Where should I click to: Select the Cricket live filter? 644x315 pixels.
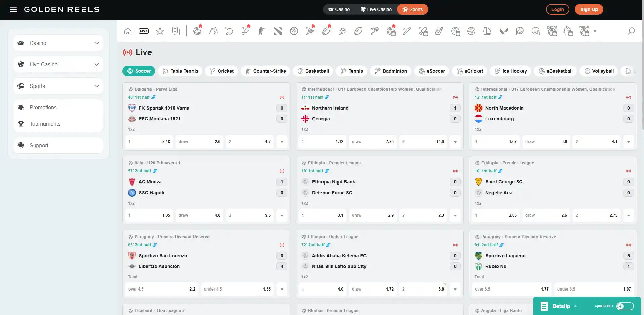tap(221, 71)
